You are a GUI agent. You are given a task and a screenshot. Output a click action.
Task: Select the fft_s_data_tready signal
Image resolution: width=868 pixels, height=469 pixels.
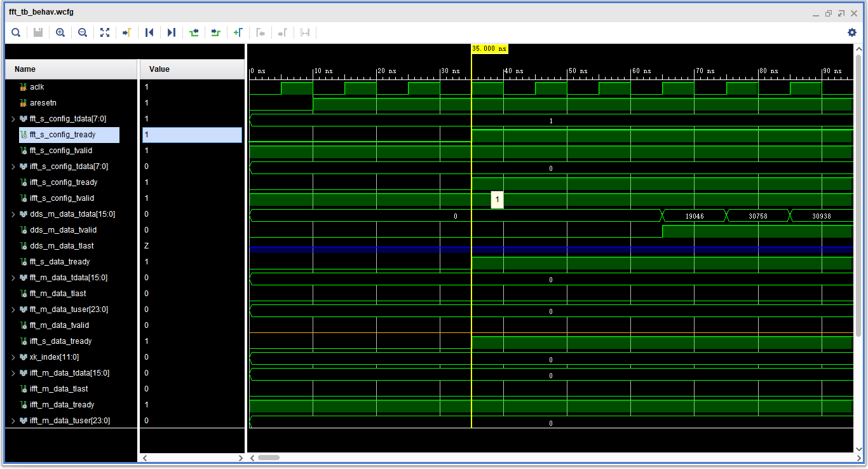click(x=60, y=262)
